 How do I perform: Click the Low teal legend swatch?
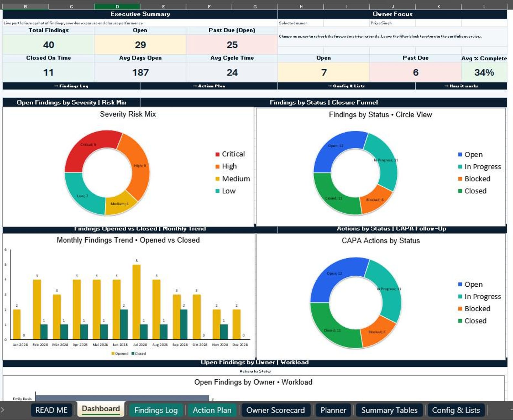tap(217, 191)
